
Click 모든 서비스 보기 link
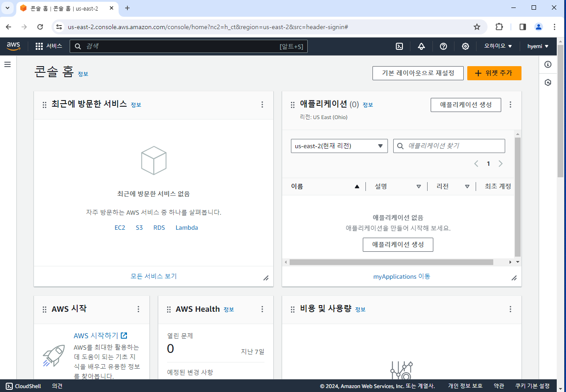tap(153, 276)
